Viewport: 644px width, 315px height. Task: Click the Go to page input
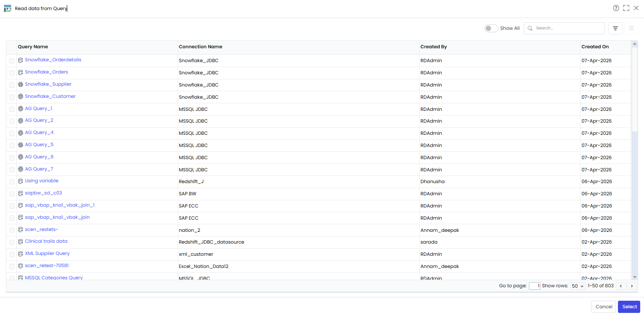pyautogui.click(x=534, y=286)
